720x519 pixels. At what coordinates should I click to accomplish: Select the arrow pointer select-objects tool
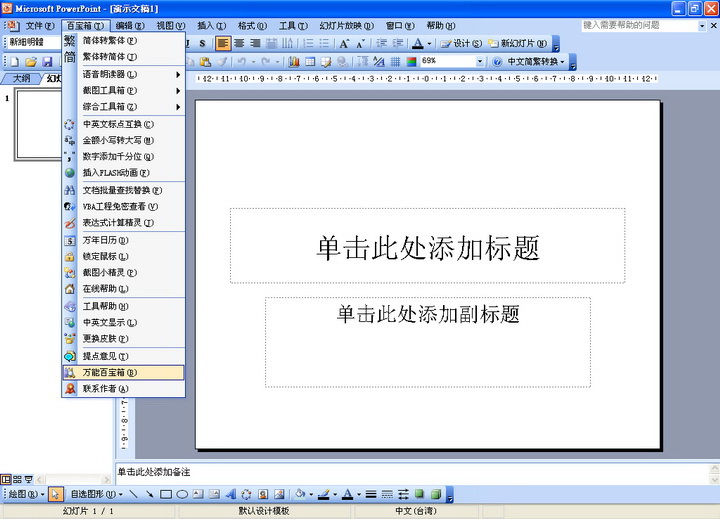[x=55, y=495]
